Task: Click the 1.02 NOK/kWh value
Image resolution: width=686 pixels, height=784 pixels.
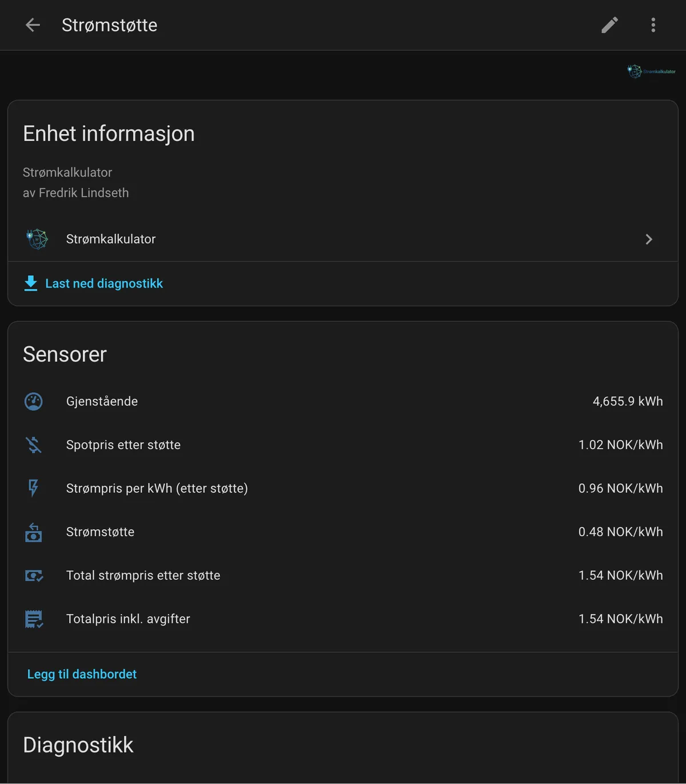Action: click(621, 445)
